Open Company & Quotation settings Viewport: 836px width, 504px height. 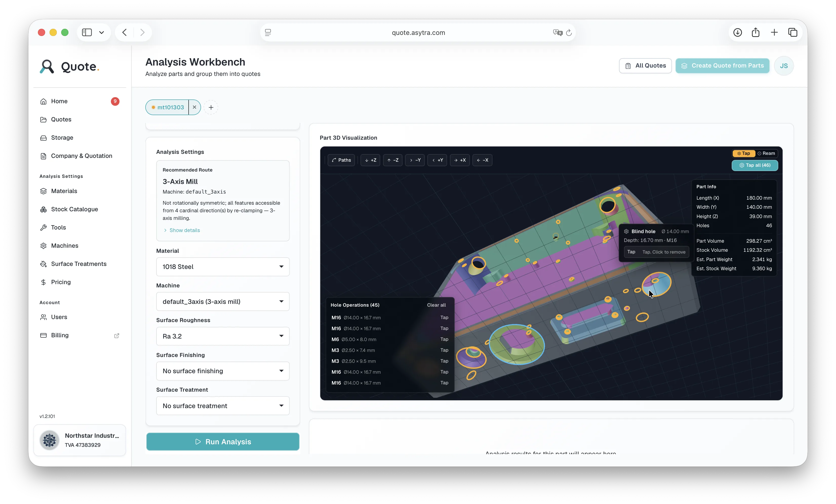80,156
